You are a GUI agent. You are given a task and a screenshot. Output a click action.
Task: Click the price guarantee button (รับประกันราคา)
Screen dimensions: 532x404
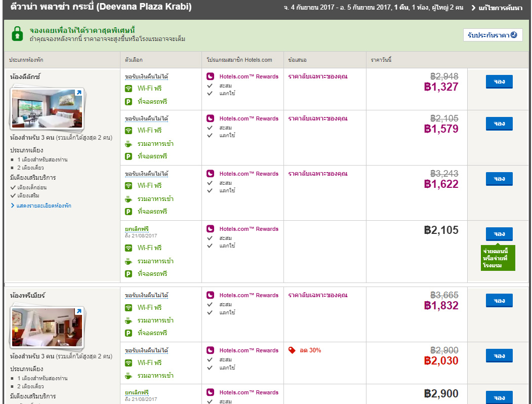pos(493,35)
